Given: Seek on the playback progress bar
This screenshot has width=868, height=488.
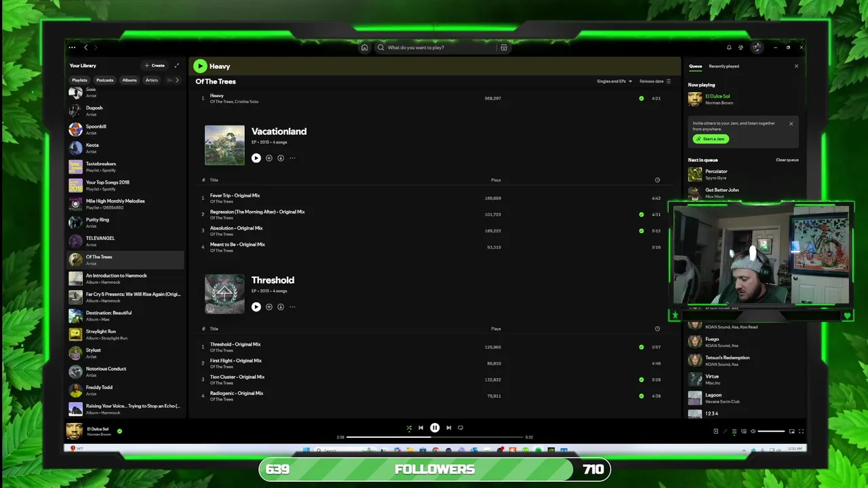Looking at the screenshot, I should tap(435, 437).
